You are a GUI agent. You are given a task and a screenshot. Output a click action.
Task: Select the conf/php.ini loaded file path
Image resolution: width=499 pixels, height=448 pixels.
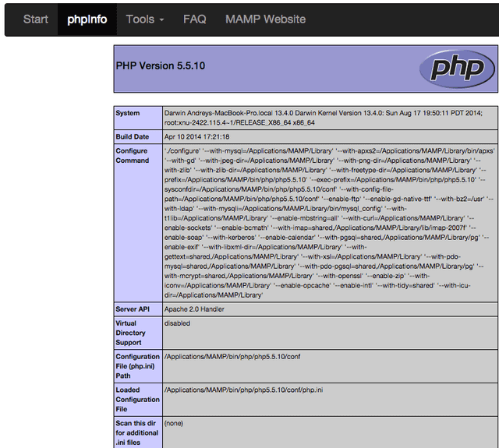pyautogui.click(x=243, y=390)
